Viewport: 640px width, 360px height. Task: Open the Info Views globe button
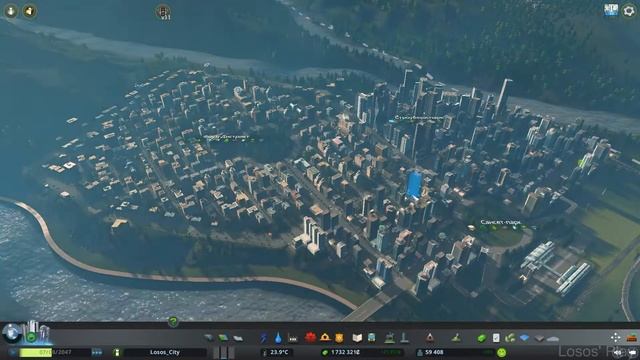(11, 333)
